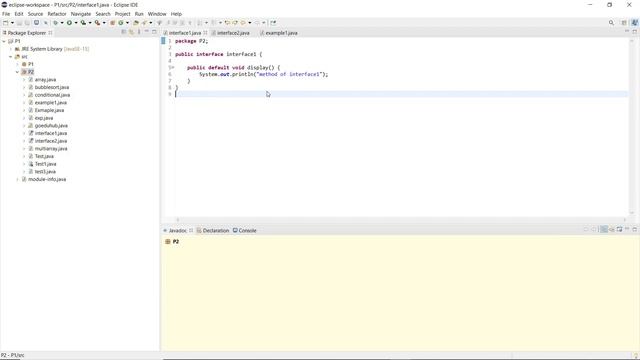Expand the bubblesort.java tree node
Image resolution: width=640 pixels, height=360 pixels.
[24, 87]
